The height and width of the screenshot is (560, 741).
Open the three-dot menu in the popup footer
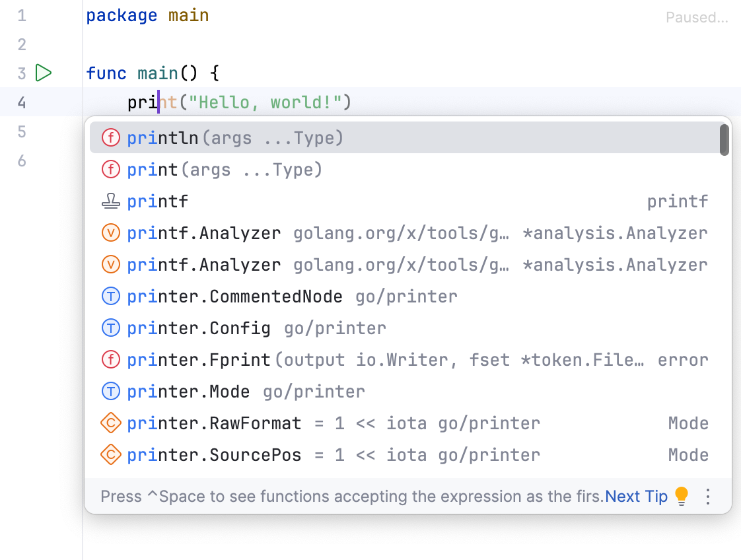point(708,496)
